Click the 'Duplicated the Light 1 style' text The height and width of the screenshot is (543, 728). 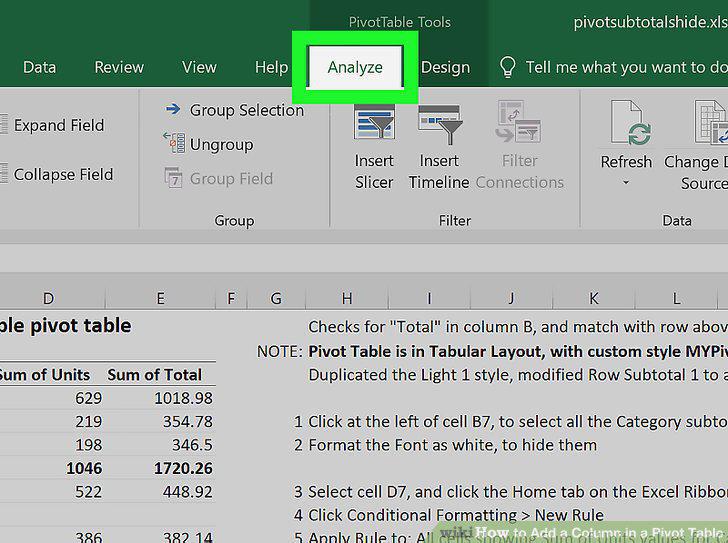(x=518, y=375)
